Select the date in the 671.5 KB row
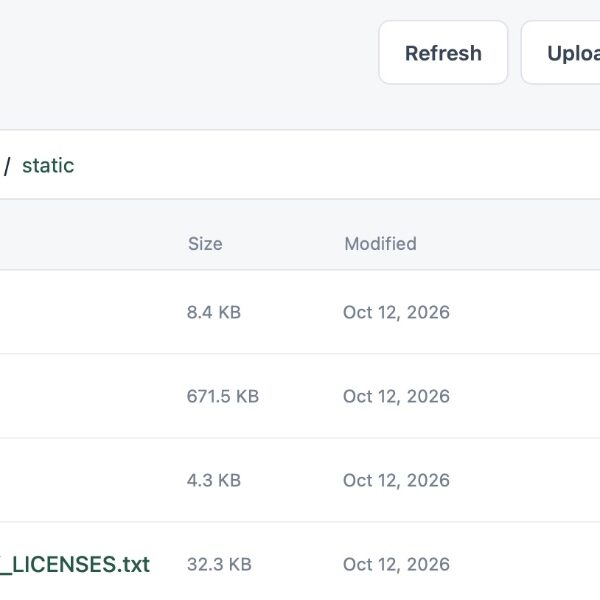This screenshot has width=600, height=600. tap(396, 396)
